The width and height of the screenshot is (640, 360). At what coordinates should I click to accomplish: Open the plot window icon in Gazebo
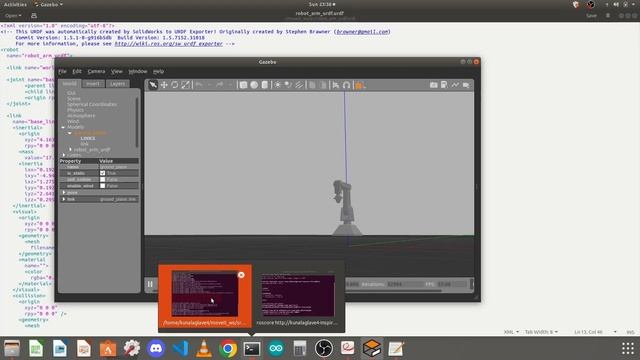pos(455,85)
